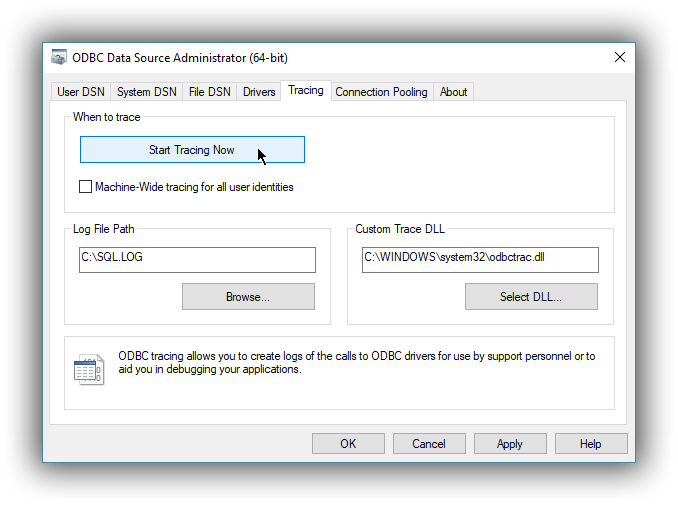Click the 'ODBC tracing allows you' description text
678x505 pixels.
click(357, 362)
